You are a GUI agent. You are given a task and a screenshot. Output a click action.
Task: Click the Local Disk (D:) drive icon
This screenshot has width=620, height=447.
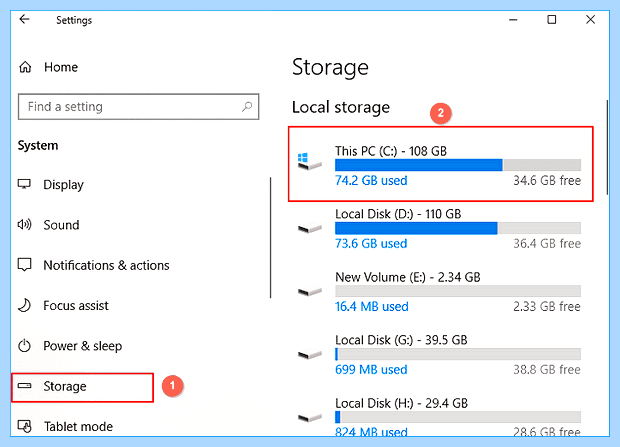[x=310, y=228]
